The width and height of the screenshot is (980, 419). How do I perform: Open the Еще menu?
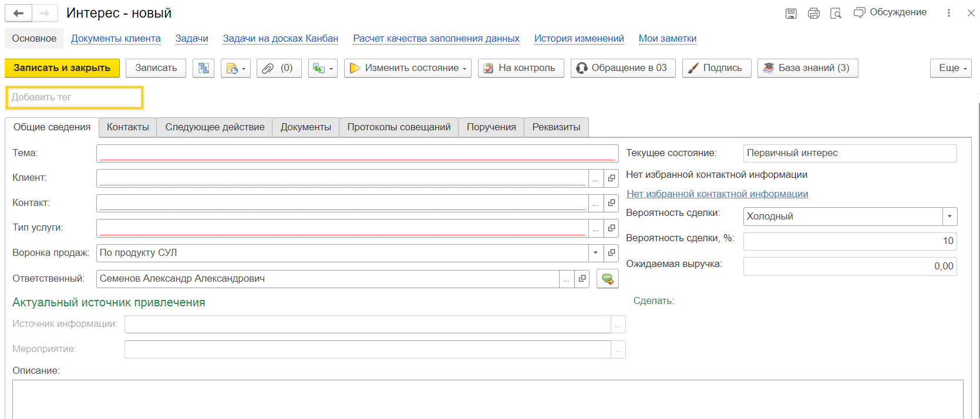(951, 68)
